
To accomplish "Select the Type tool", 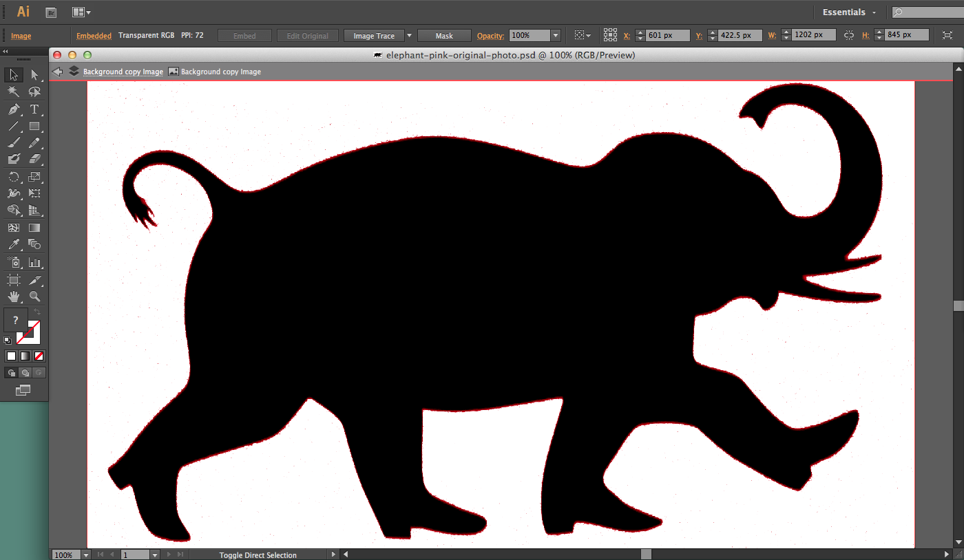I will 34,109.
